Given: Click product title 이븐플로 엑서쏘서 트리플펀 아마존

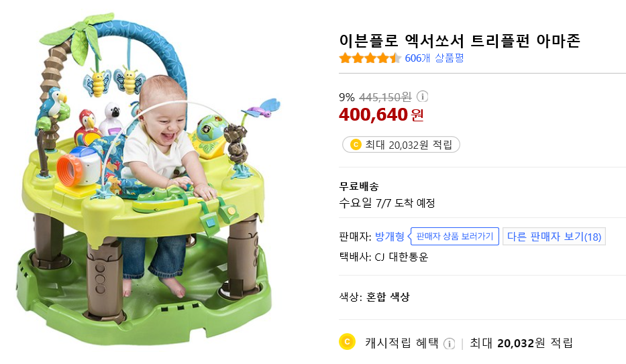Looking at the screenshot, I should tap(460, 40).
